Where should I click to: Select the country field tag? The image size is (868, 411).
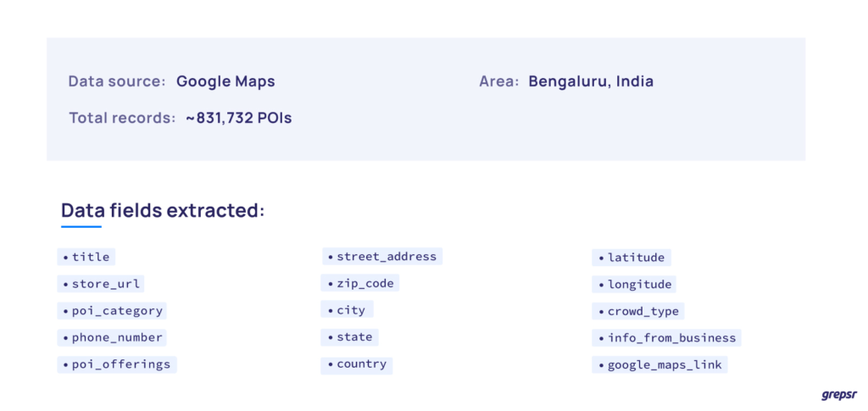357,364
